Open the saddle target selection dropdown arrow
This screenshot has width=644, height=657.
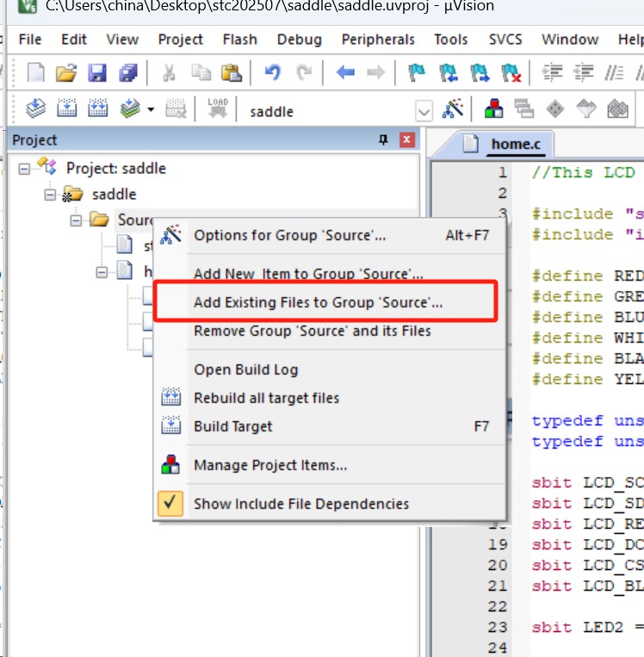pyautogui.click(x=424, y=111)
